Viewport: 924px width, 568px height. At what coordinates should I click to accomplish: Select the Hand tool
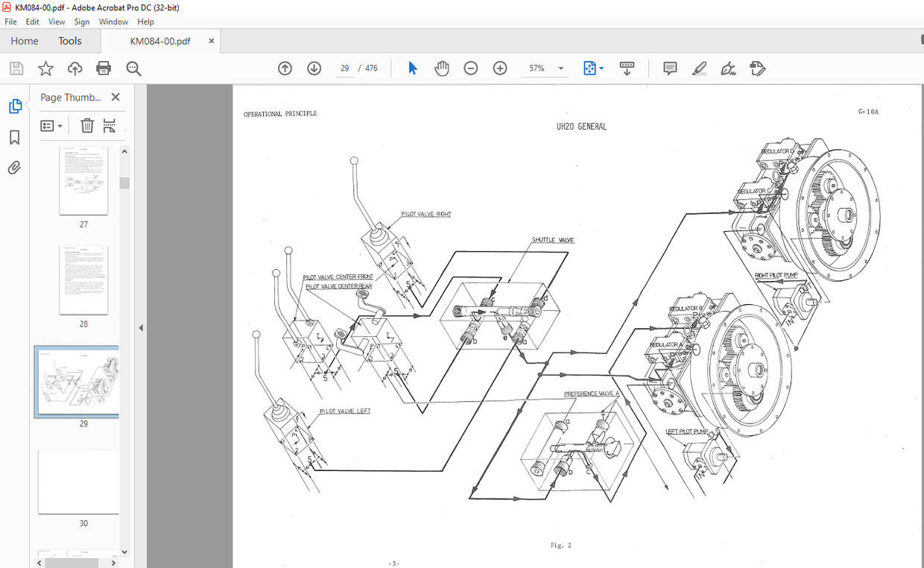click(441, 68)
